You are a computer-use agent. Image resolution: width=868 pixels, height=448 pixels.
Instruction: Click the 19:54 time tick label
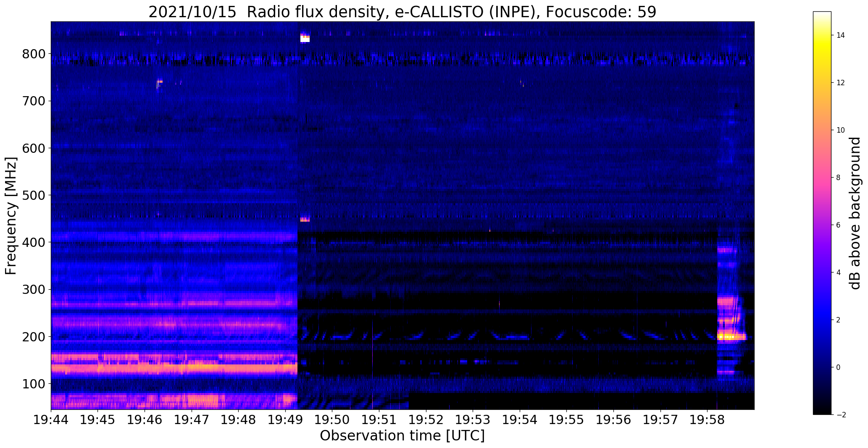point(520,420)
